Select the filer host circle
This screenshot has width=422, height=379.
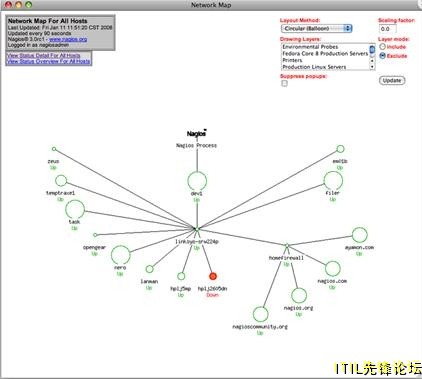point(333,180)
